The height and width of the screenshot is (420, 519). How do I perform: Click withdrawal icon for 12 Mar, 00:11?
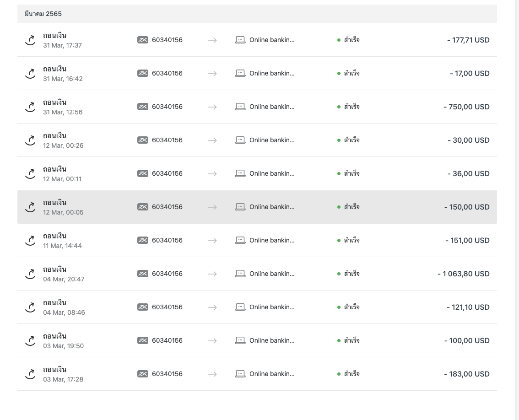pos(31,174)
